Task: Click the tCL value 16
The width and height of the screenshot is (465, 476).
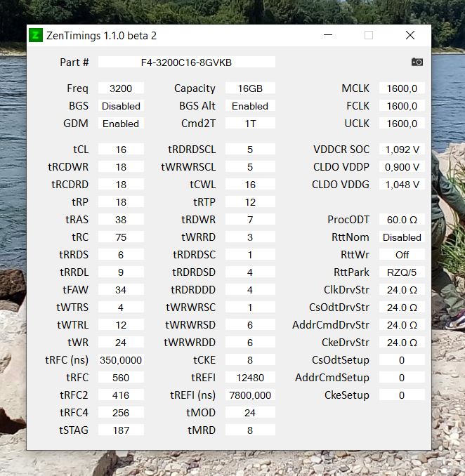Action: [121, 150]
